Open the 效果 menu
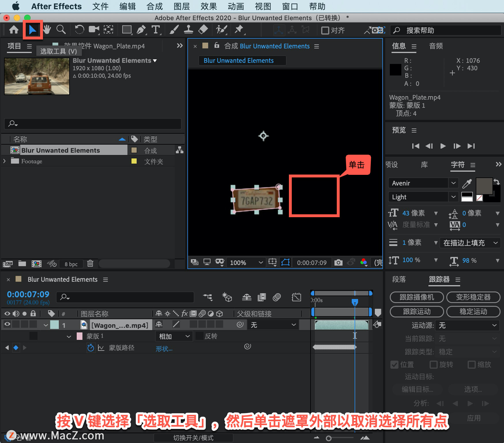Viewport: 504px width, 443px height. pyautogui.click(x=209, y=6)
